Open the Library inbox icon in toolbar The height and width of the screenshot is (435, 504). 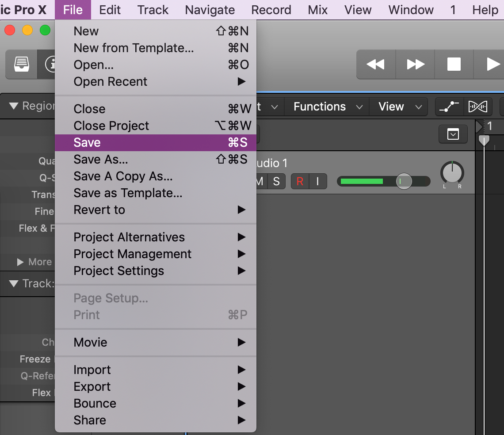coord(22,64)
